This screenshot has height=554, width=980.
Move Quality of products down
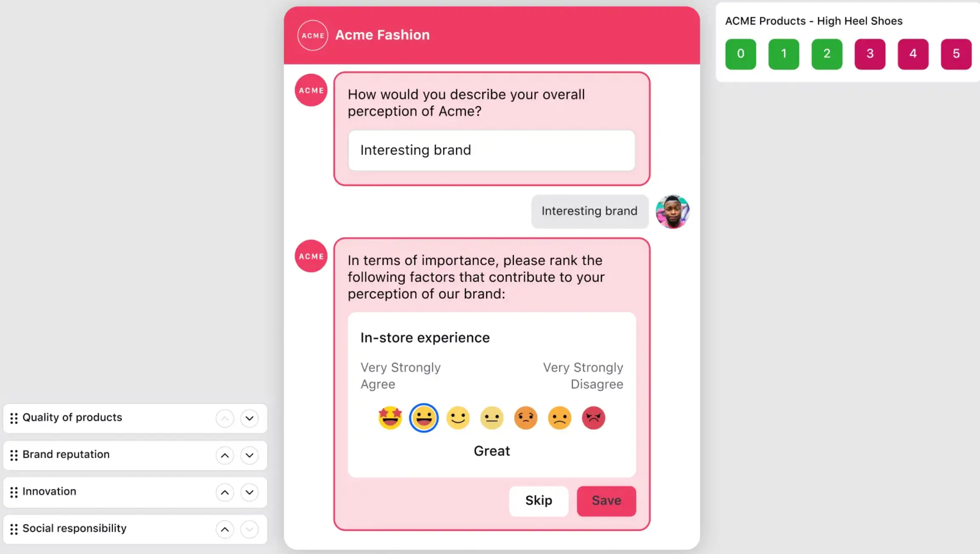click(x=250, y=418)
